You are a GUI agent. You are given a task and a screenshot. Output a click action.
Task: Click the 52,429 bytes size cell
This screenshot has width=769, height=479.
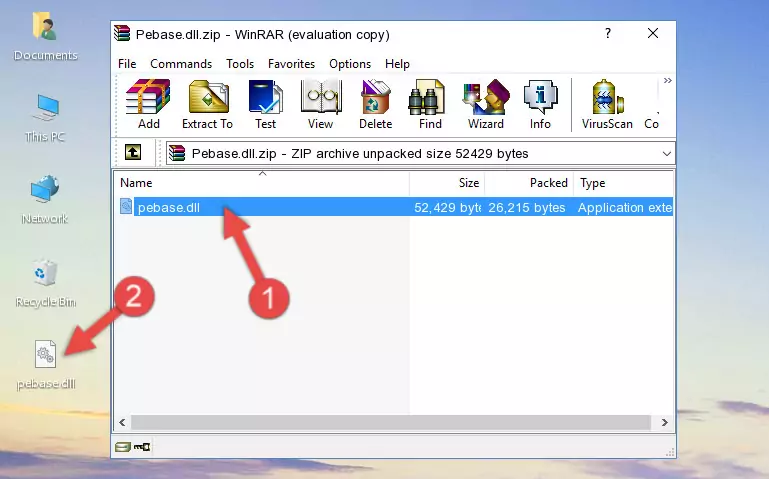click(x=447, y=207)
